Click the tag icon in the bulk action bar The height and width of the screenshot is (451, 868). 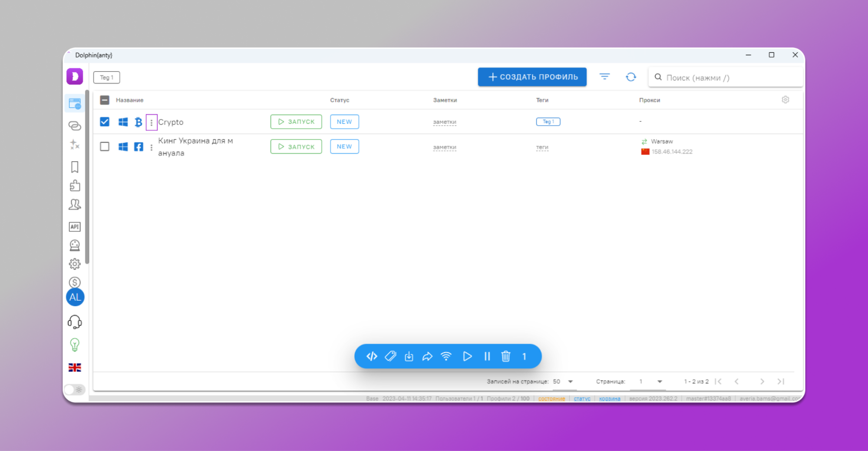[x=390, y=356]
